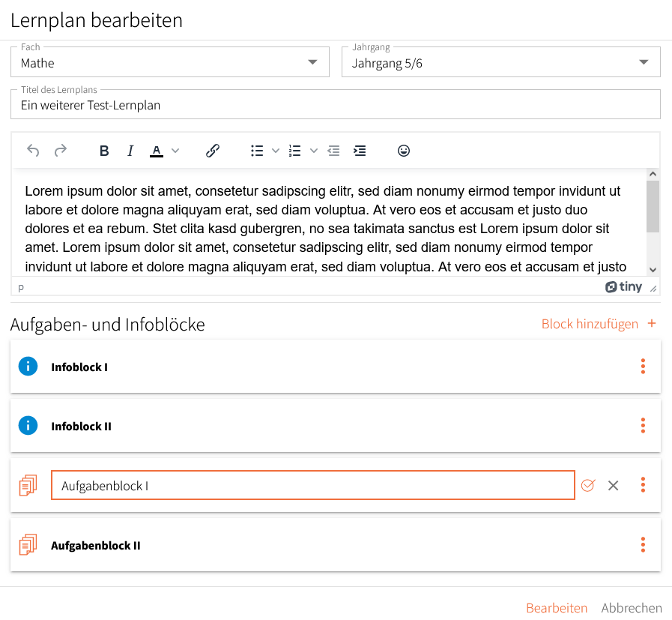
Task: Open bullet list style options
Action: (x=276, y=151)
